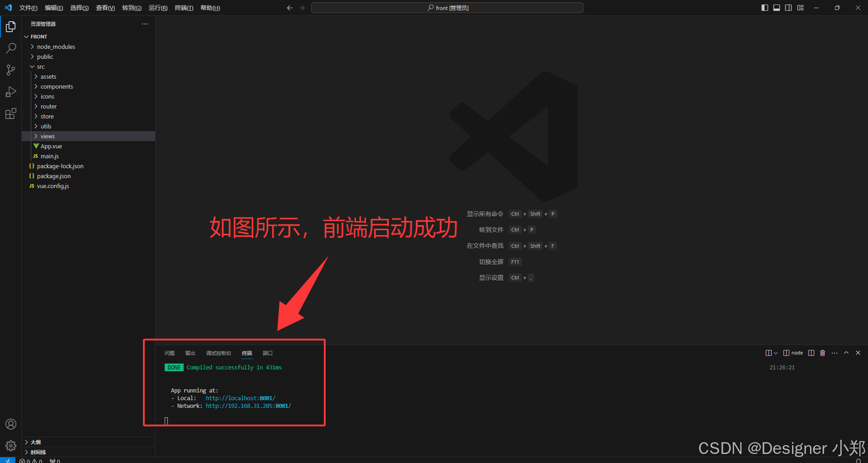The width and height of the screenshot is (868, 463).
Task: Kill the terminal with trash icon
Action: point(822,353)
